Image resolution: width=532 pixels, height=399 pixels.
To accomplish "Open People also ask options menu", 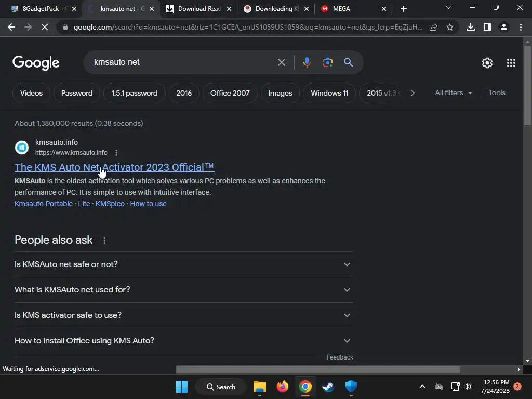I will point(104,241).
